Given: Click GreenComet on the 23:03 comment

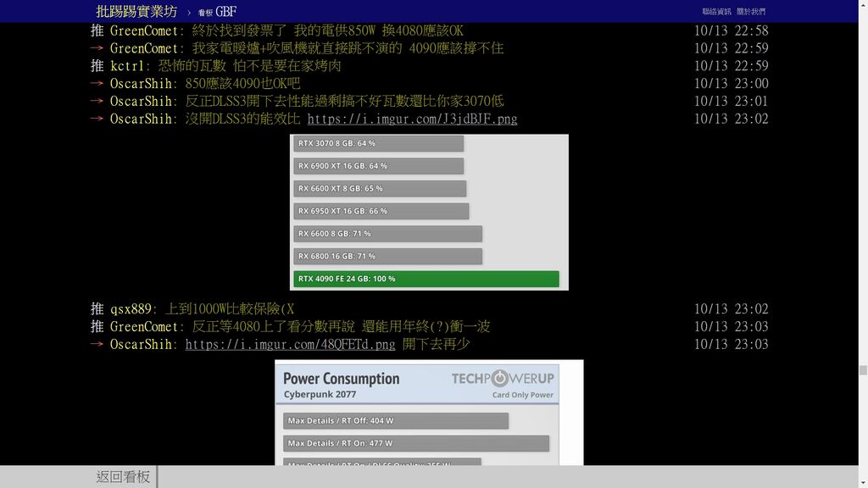Looking at the screenshot, I should coord(143,326).
